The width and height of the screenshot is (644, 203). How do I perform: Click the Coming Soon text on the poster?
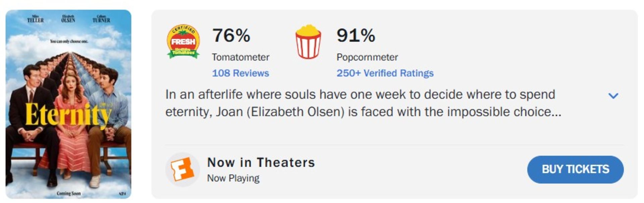[68, 194]
